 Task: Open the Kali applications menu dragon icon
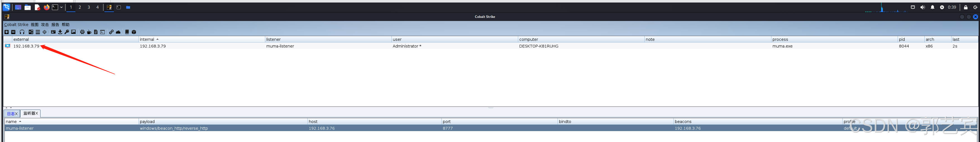[x=6, y=7]
